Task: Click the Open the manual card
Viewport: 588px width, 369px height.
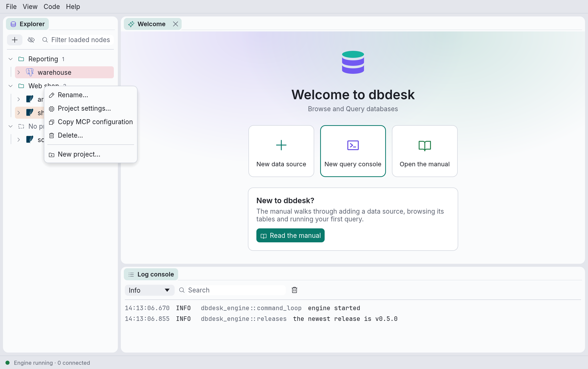Action: pyautogui.click(x=425, y=151)
